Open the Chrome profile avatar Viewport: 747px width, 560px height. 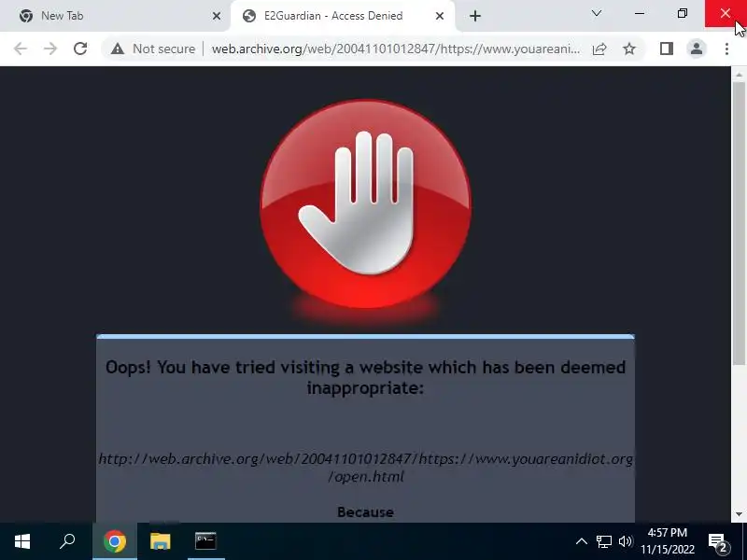pyautogui.click(x=697, y=49)
